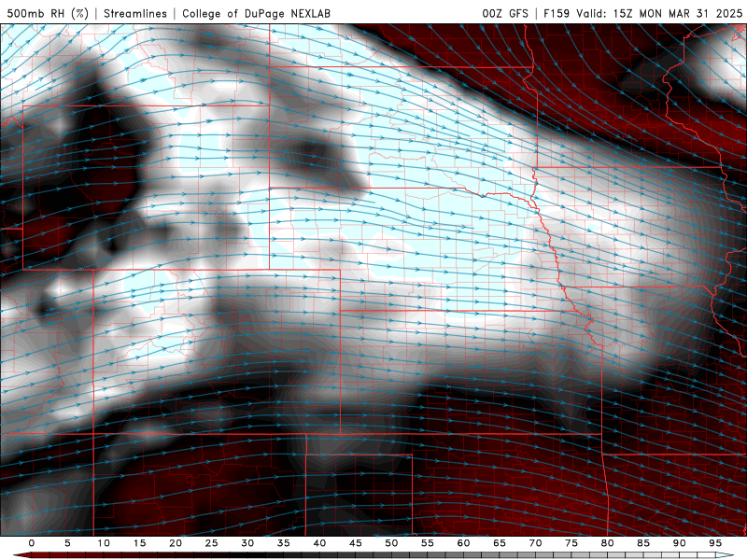Viewport: 747px width, 560px height.
Task: Click the "55" label on the color scale
Action: (428, 543)
